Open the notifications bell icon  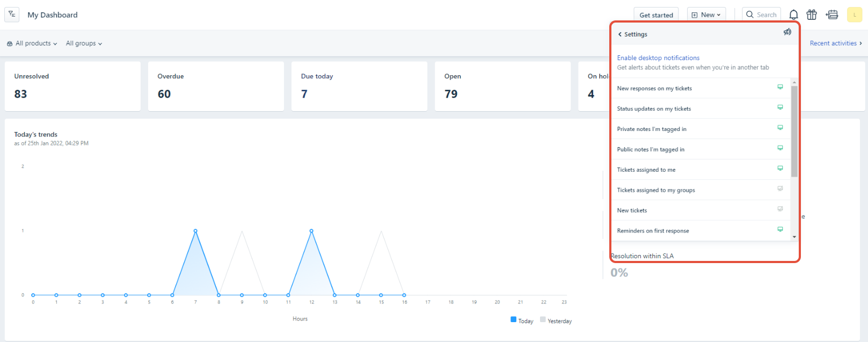[793, 15]
